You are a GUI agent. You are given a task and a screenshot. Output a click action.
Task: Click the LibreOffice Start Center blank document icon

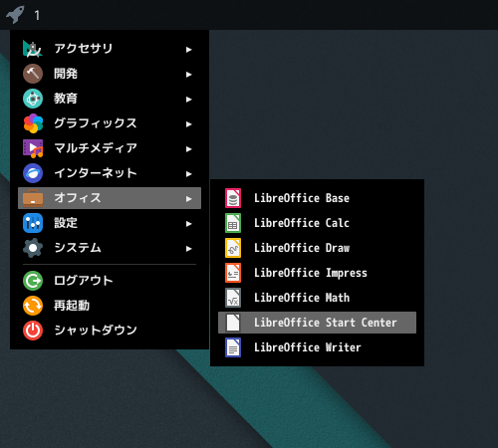point(233,323)
